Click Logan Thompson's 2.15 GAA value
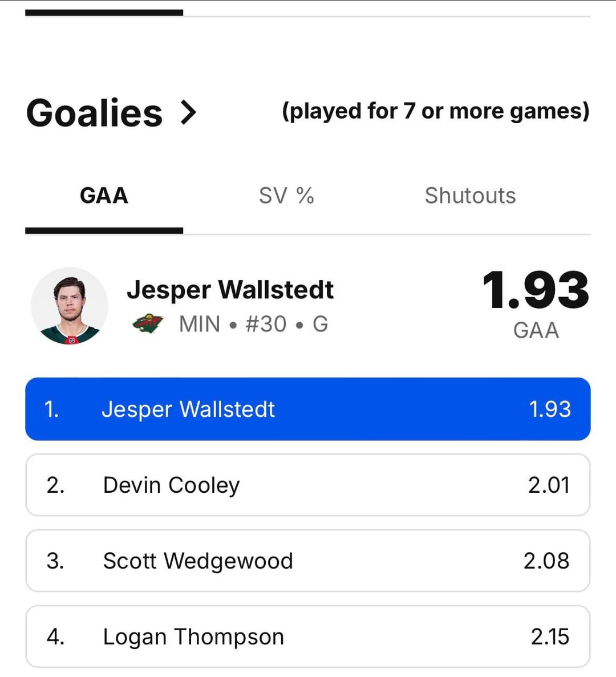This screenshot has width=616, height=677. pyautogui.click(x=550, y=637)
